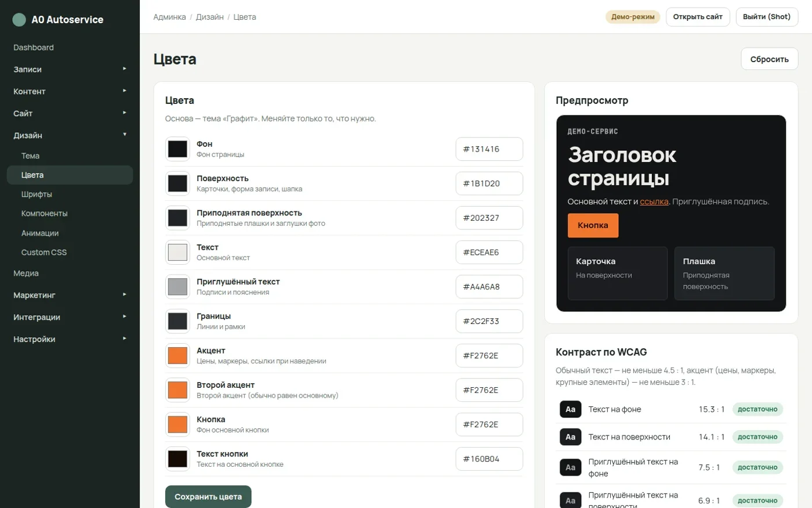Viewport: 812px width, 508px height.
Task: Click Сохранить цвета button
Action: (208, 496)
